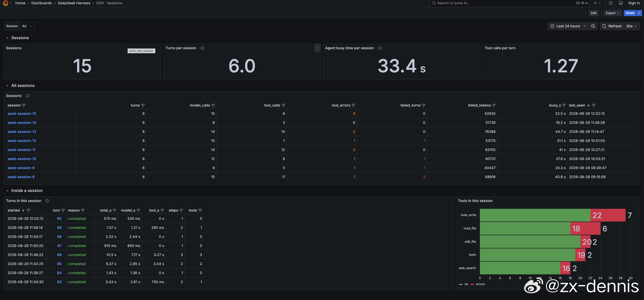This screenshot has height=300, width=644.
Task: Click red error bar for todo_write
Action: click(608, 215)
